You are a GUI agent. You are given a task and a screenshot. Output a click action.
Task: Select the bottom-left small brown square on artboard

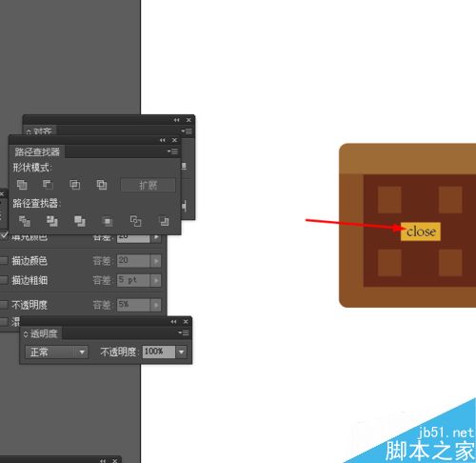[389, 263]
